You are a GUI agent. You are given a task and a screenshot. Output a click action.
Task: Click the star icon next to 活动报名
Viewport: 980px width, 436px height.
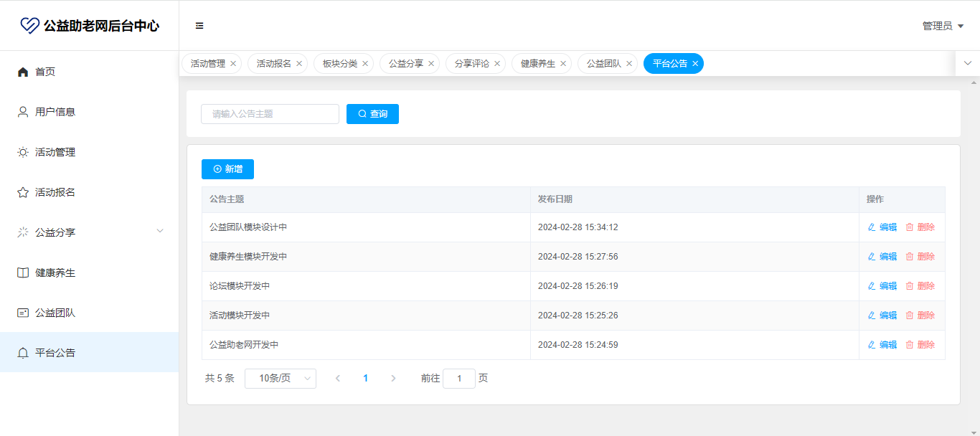click(x=23, y=192)
